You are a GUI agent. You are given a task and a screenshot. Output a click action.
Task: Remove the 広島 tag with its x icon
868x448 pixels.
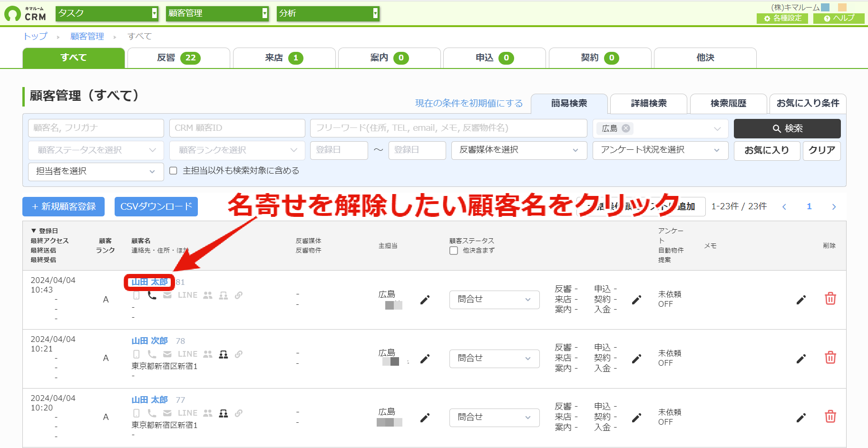(626, 128)
